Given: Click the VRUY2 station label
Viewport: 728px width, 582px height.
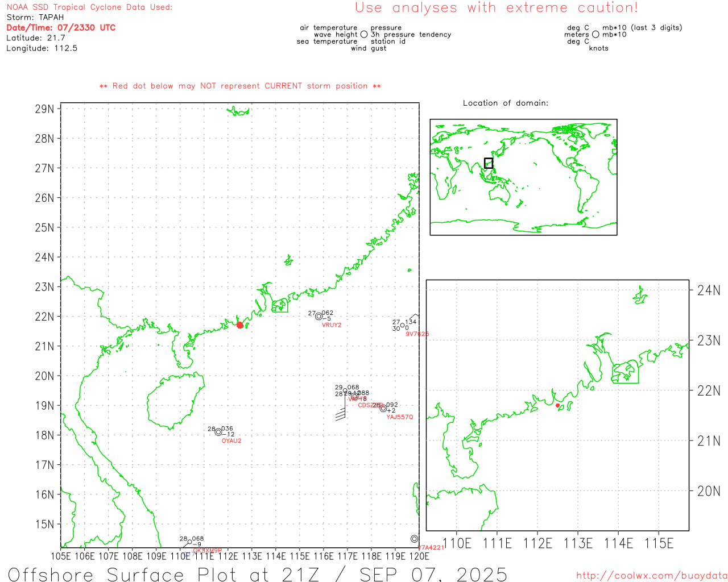Looking at the screenshot, I should [x=332, y=325].
